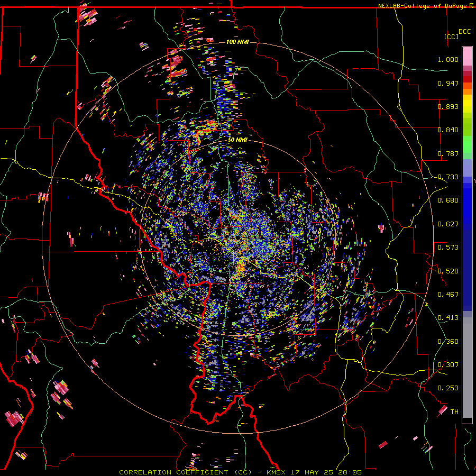Click the [CC] units label
Screen dimensions: 476x476
[451, 36]
